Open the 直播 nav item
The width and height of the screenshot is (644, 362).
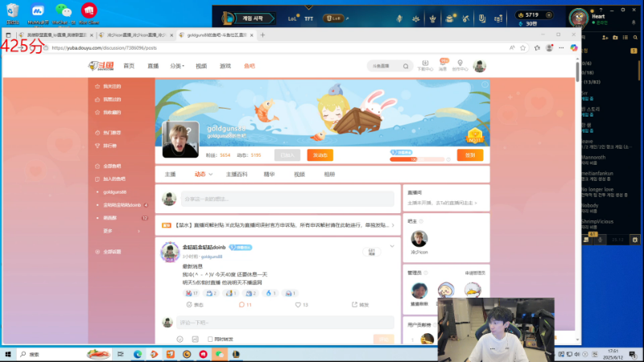click(x=153, y=66)
